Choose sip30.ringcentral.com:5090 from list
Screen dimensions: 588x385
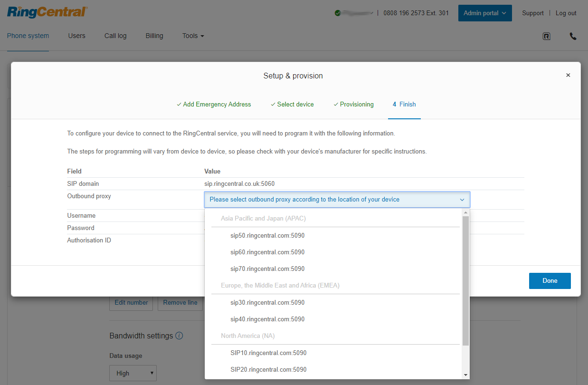[x=267, y=302]
